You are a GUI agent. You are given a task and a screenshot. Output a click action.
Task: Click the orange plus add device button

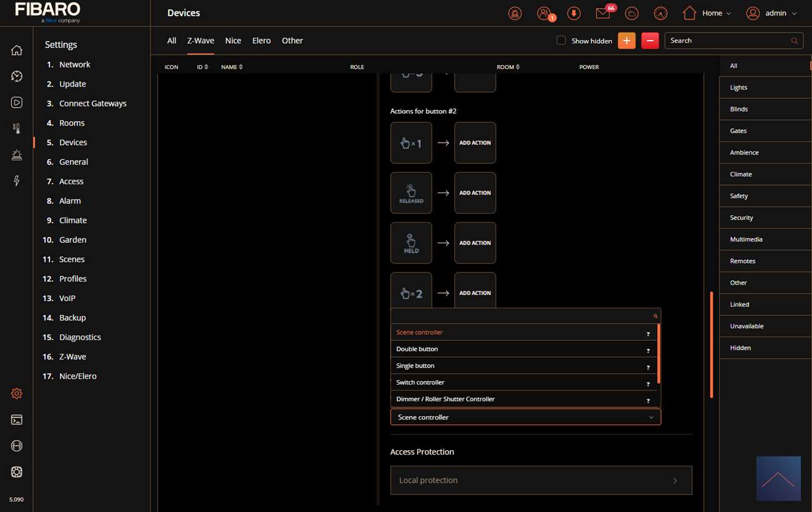626,41
